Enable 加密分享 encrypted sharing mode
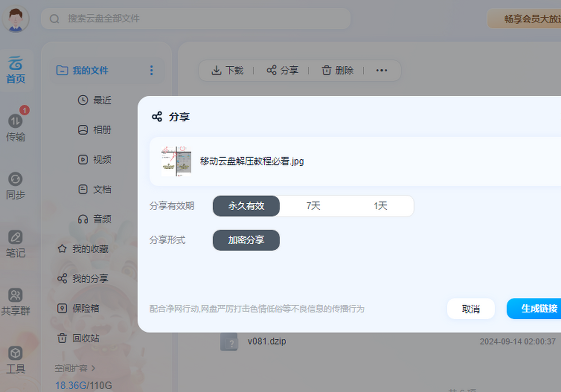This screenshot has width=561, height=392. (x=246, y=240)
